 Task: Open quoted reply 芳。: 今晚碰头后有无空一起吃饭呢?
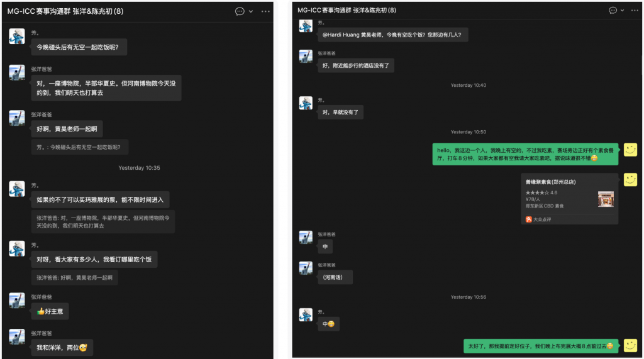80,147
